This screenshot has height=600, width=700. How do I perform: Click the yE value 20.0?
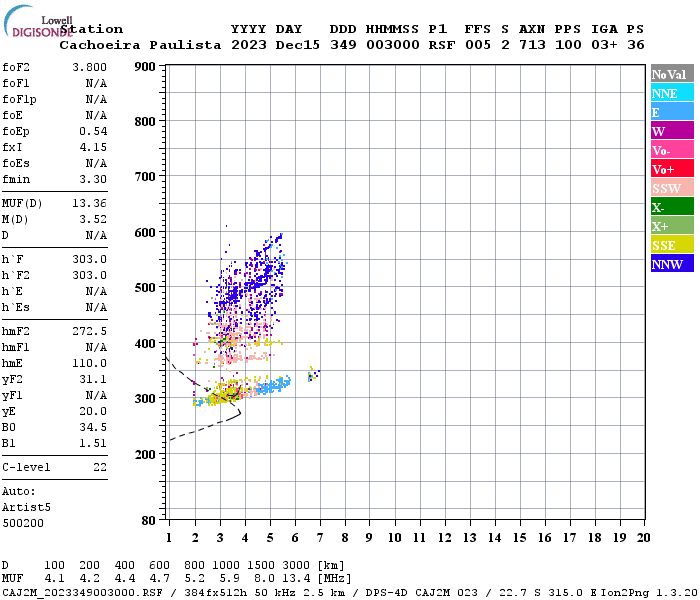(x=93, y=411)
